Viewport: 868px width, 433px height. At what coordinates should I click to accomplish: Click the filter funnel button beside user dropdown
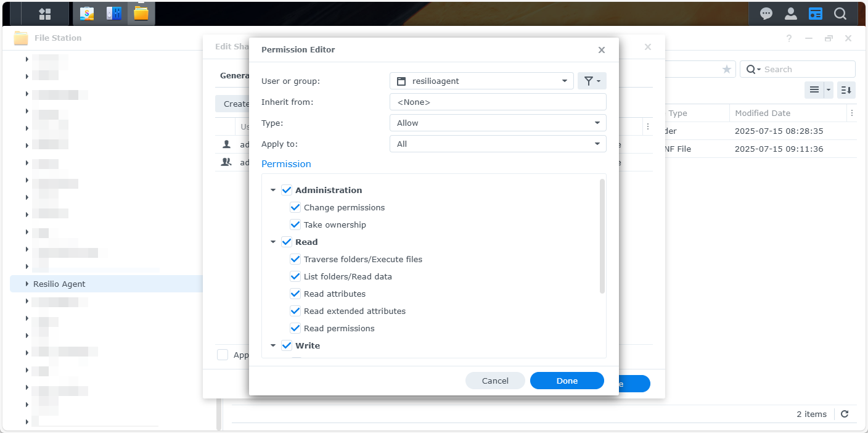click(x=592, y=81)
